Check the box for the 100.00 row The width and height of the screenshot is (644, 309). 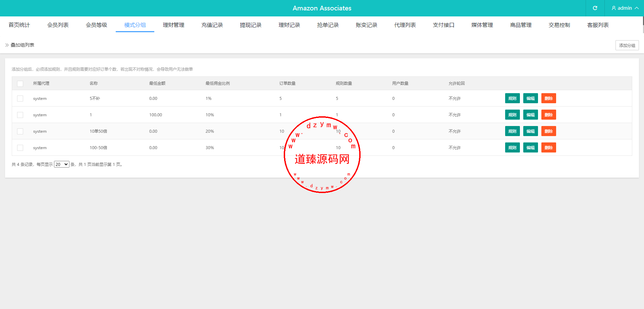tap(20, 115)
